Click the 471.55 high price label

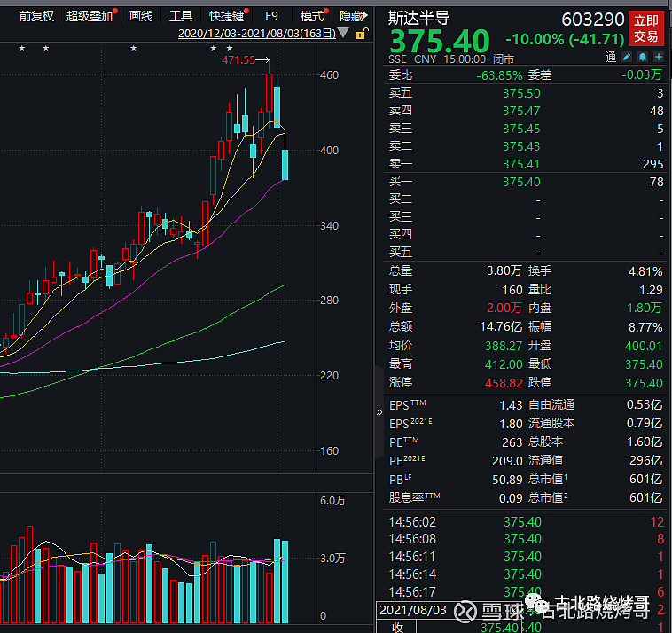pos(238,60)
